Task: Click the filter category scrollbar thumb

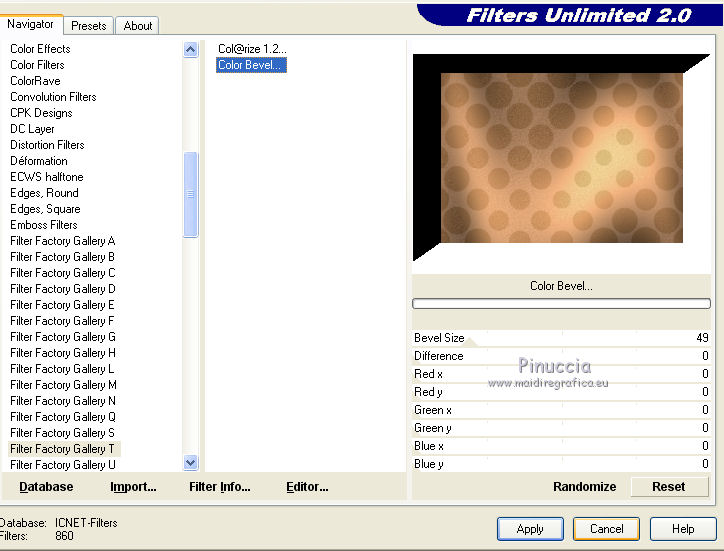Action: (x=190, y=194)
